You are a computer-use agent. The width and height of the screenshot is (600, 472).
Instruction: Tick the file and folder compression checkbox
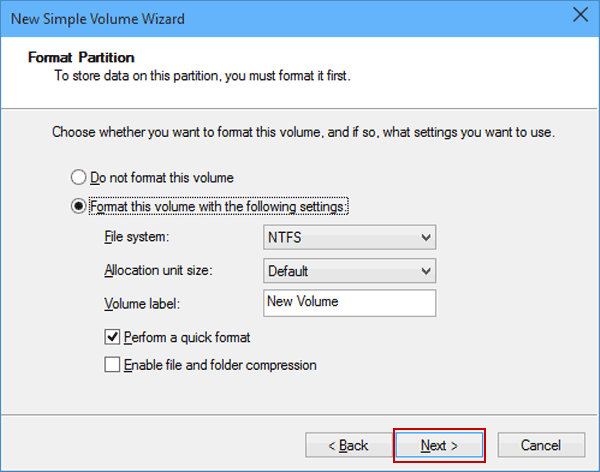pyautogui.click(x=112, y=365)
